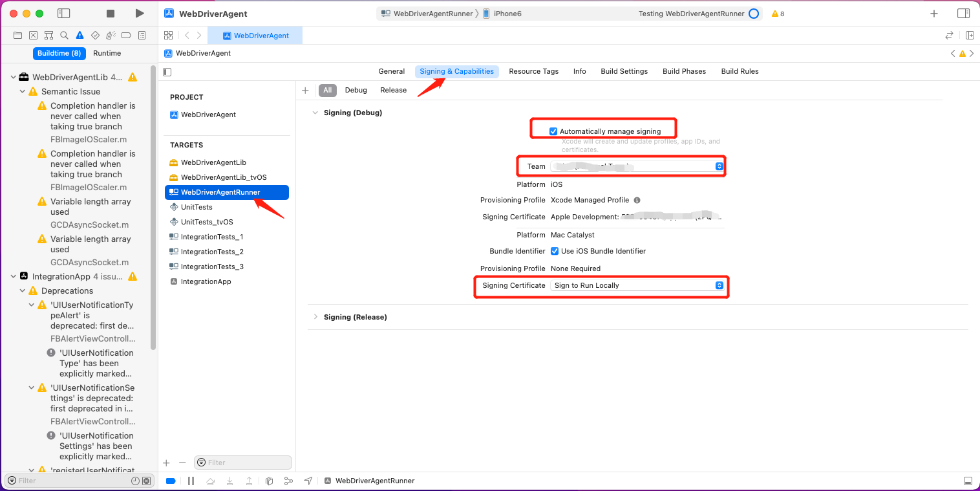Expand the Signing (Release) section

click(315, 317)
